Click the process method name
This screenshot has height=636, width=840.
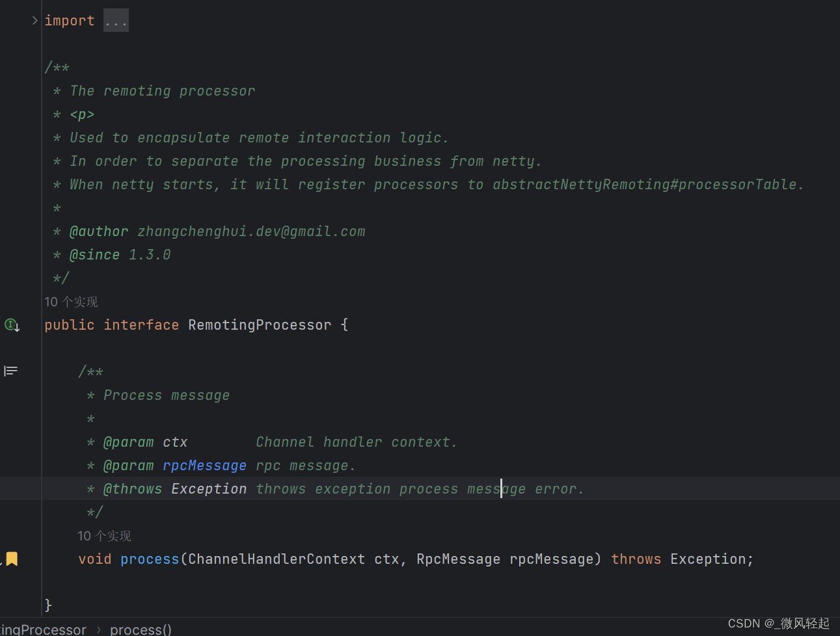click(149, 559)
